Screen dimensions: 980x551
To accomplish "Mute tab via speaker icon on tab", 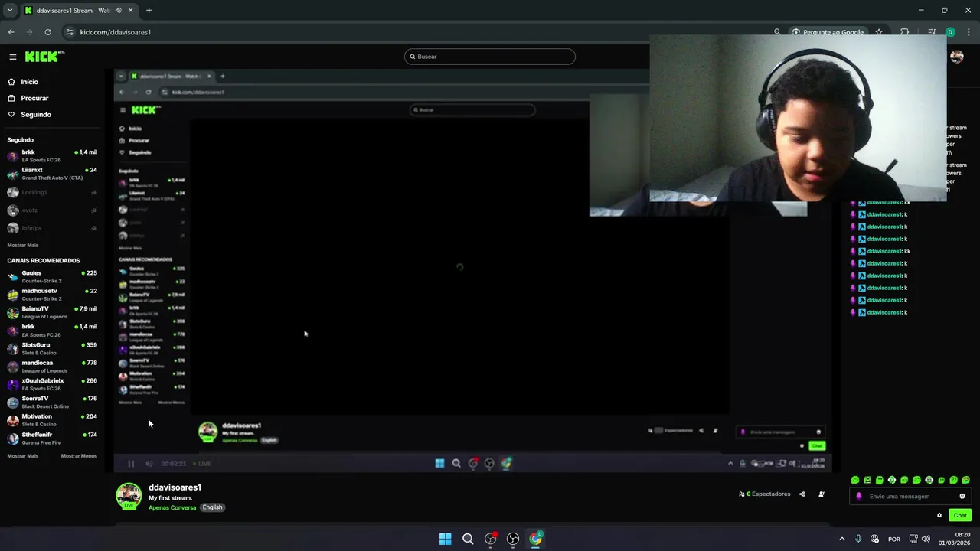I will pos(118,11).
